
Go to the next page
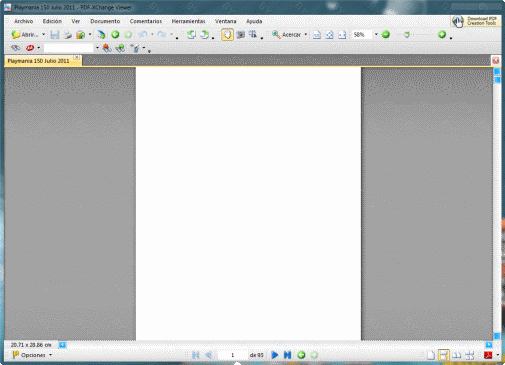(x=275, y=355)
